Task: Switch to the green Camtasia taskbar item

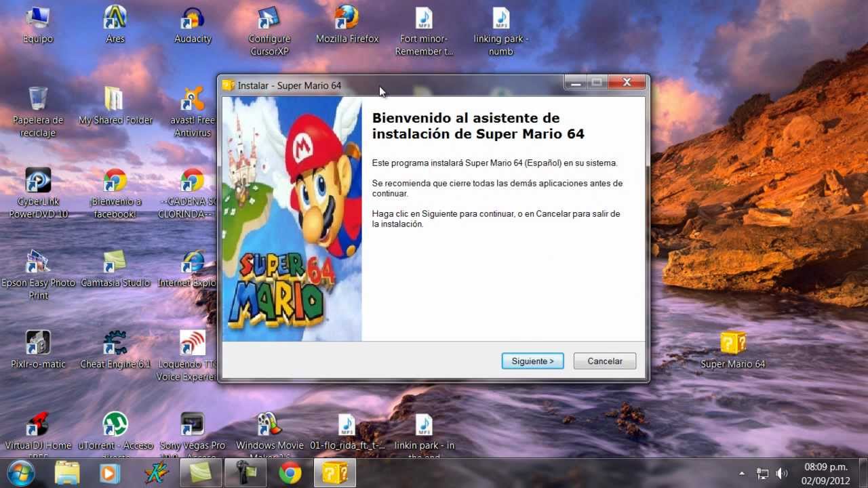Action: click(x=201, y=473)
